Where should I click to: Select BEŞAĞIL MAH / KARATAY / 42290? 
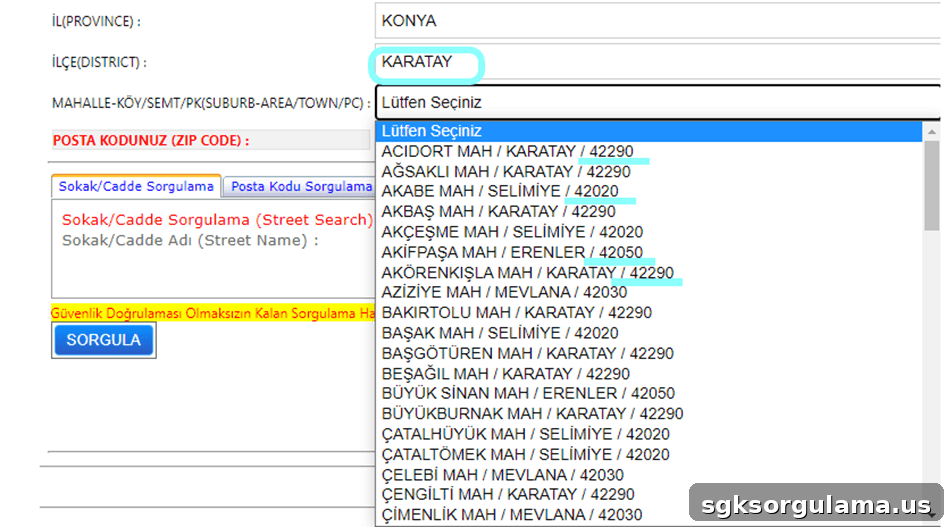click(x=649, y=374)
